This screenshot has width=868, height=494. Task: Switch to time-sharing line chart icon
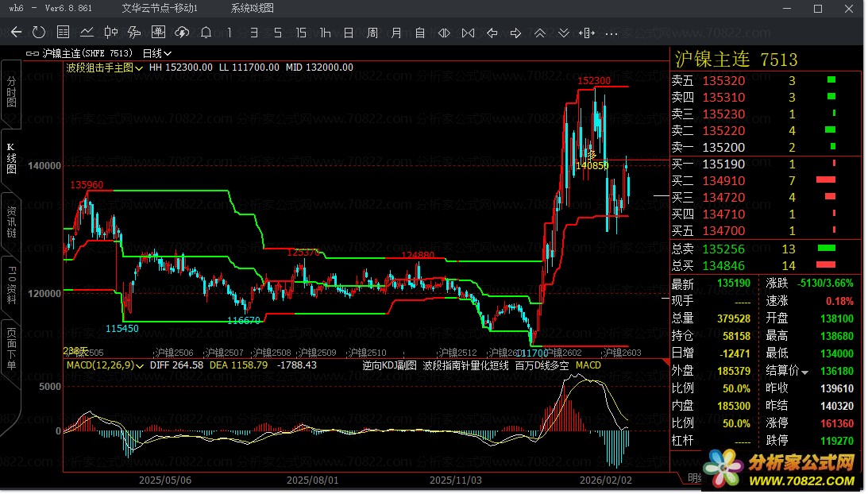click(x=87, y=33)
